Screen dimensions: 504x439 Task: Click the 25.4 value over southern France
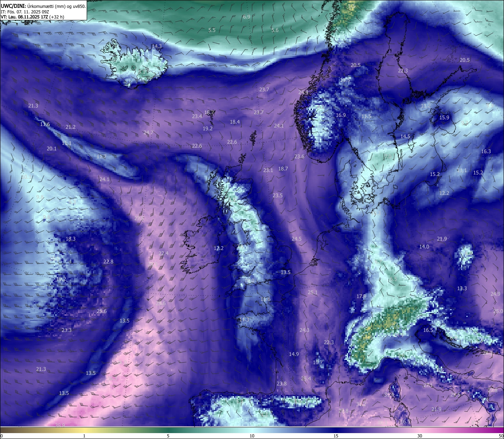click(306, 379)
